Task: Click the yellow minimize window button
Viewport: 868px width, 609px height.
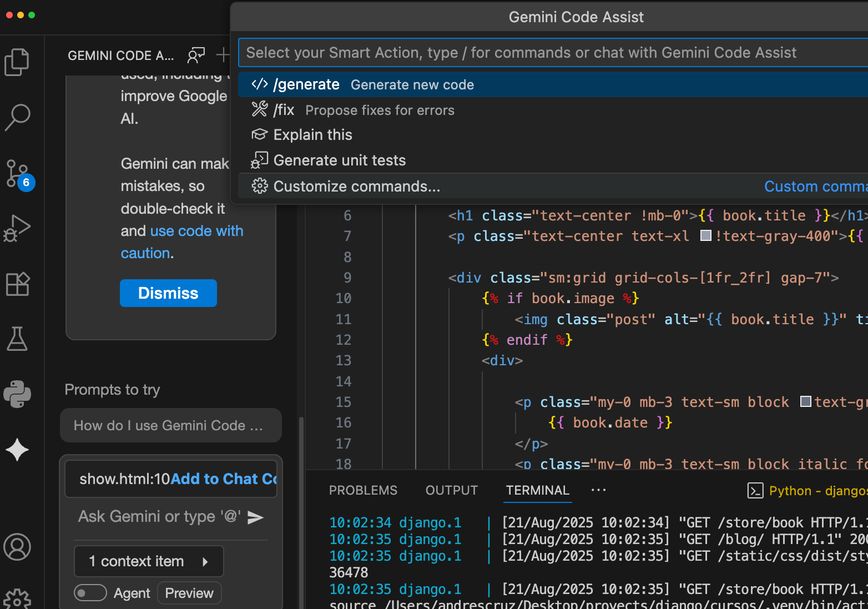Action: click(21, 15)
